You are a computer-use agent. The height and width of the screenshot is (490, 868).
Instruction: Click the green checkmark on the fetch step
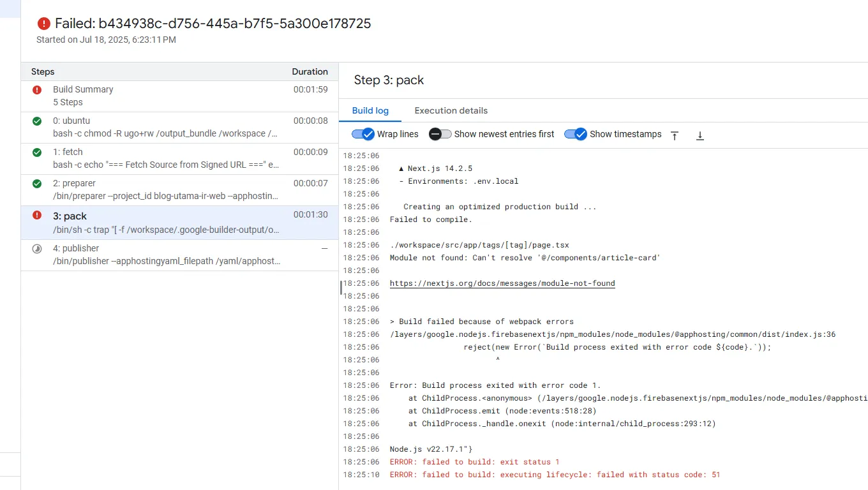pos(37,152)
